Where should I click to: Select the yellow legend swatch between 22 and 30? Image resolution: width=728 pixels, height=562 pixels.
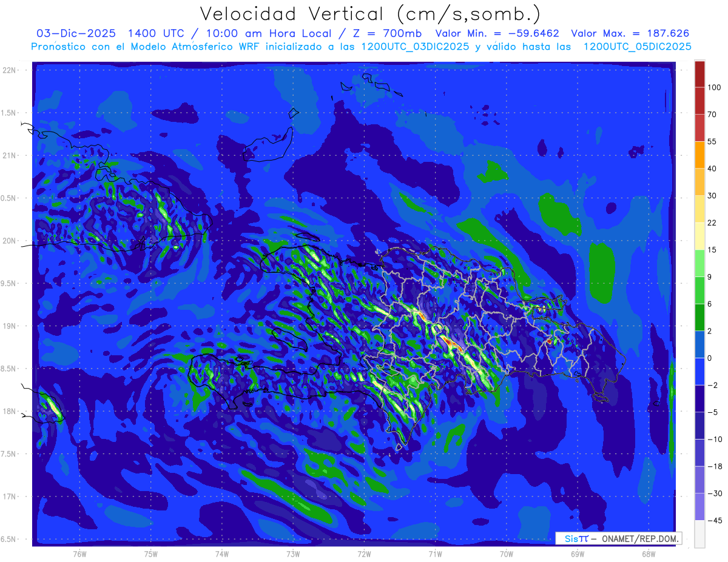pyautogui.click(x=699, y=209)
